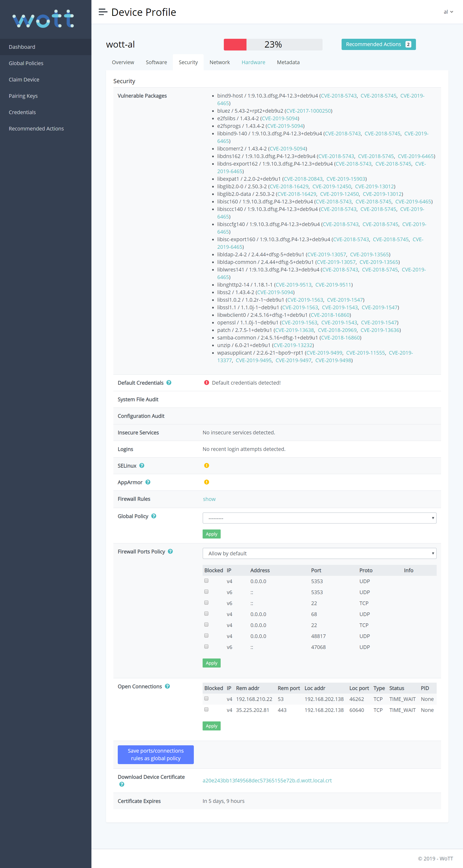The height and width of the screenshot is (868, 463).
Task: Block the v4 UDP port 48817 checkbox
Action: click(206, 636)
